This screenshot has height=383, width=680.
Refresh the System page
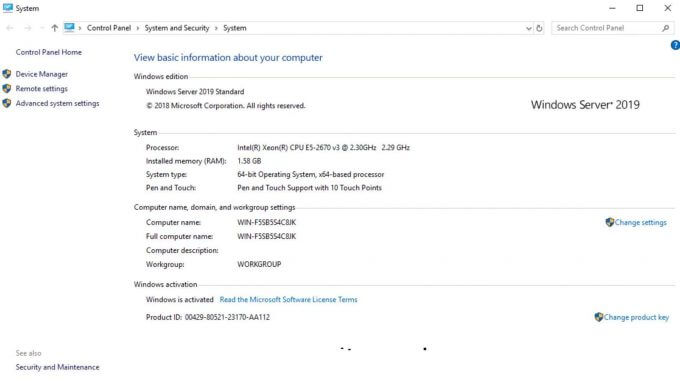tap(539, 28)
